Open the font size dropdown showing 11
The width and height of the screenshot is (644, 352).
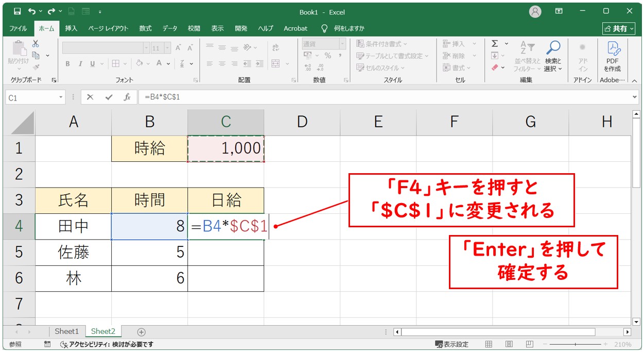click(x=167, y=47)
